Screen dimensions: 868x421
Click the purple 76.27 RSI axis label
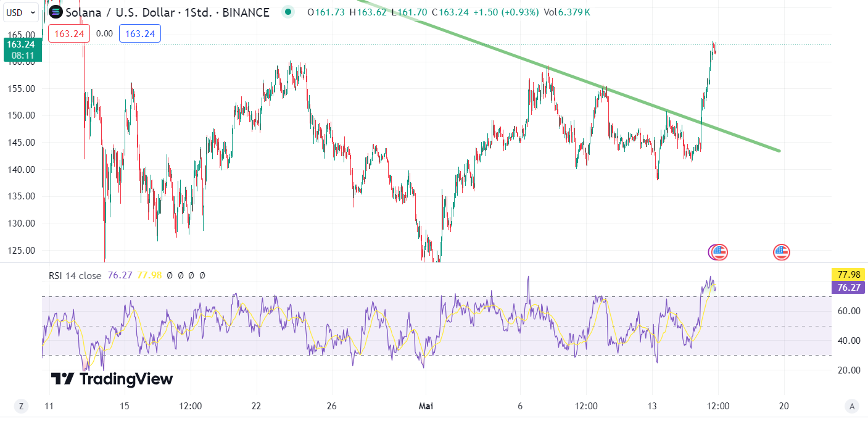(x=848, y=287)
